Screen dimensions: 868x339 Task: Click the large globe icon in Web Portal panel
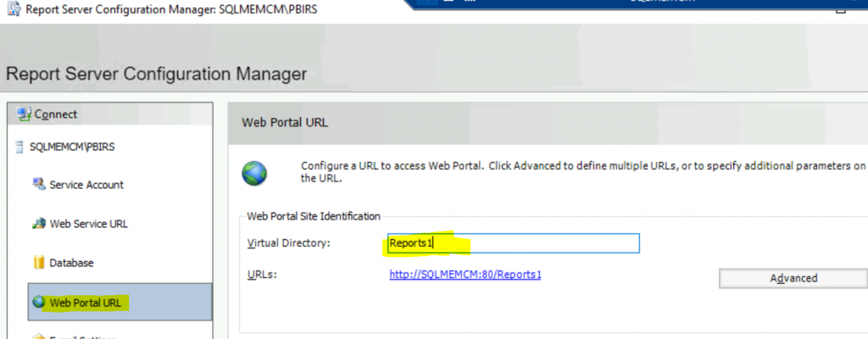point(254,174)
